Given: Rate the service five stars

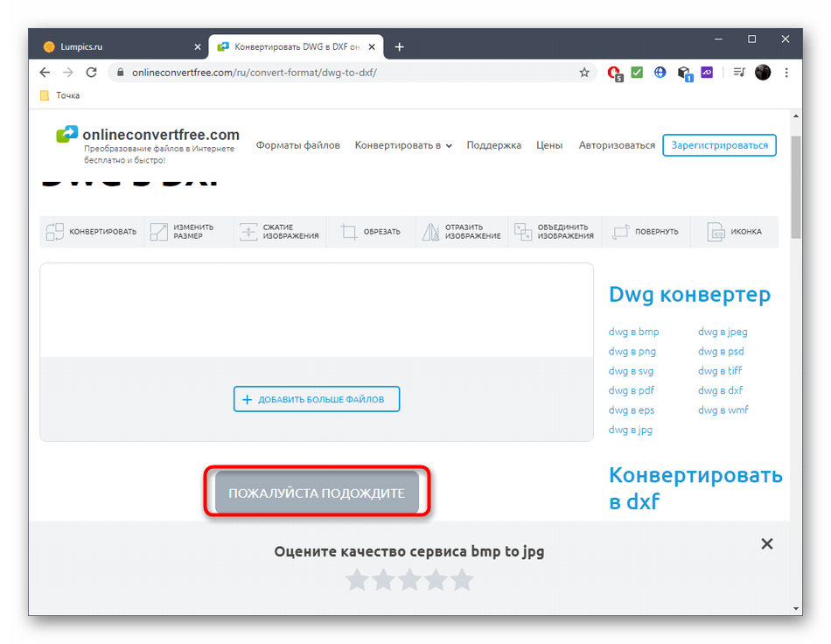Looking at the screenshot, I should [x=462, y=579].
